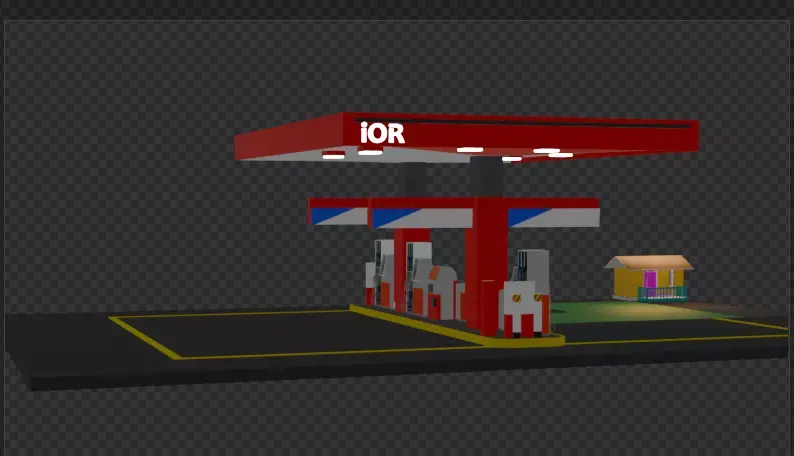Click the white iOR lettering on canopy
The height and width of the screenshot is (456, 794).
click(382, 133)
